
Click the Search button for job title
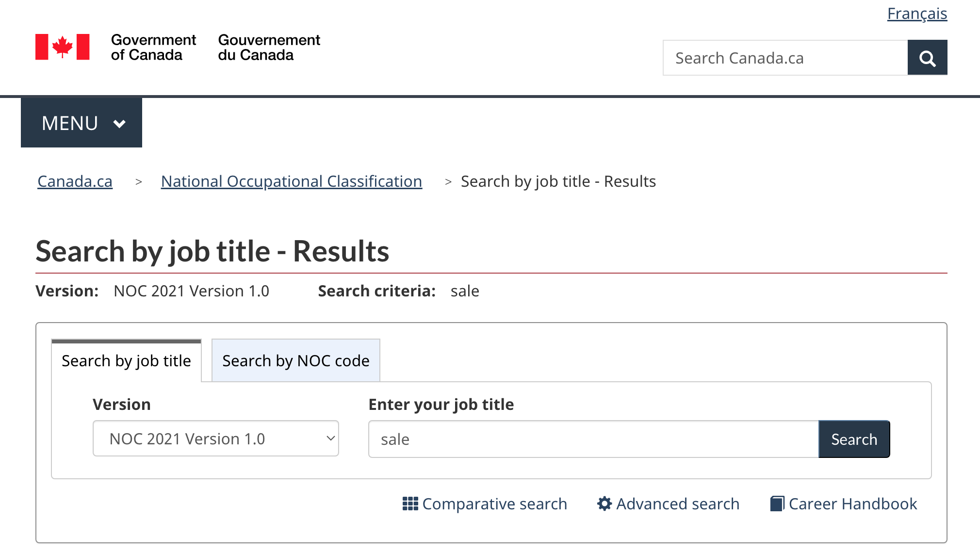(x=854, y=439)
